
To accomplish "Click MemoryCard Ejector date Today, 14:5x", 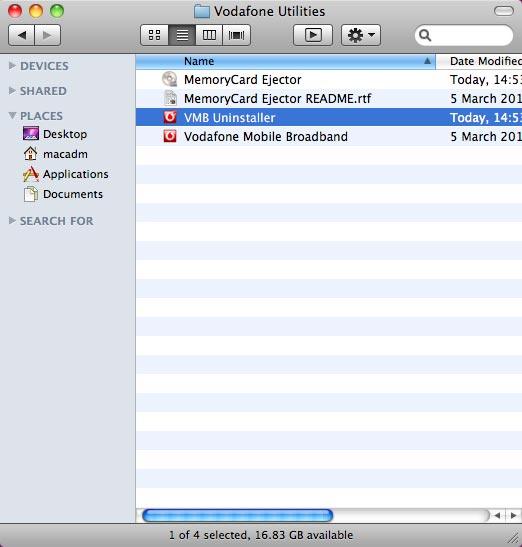I will 486,80.
